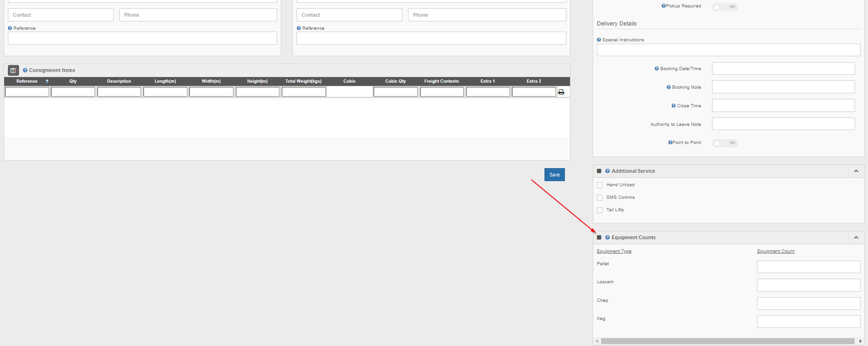Toggle the Point to Point switch
The width and height of the screenshot is (868, 346).
point(725,143)
